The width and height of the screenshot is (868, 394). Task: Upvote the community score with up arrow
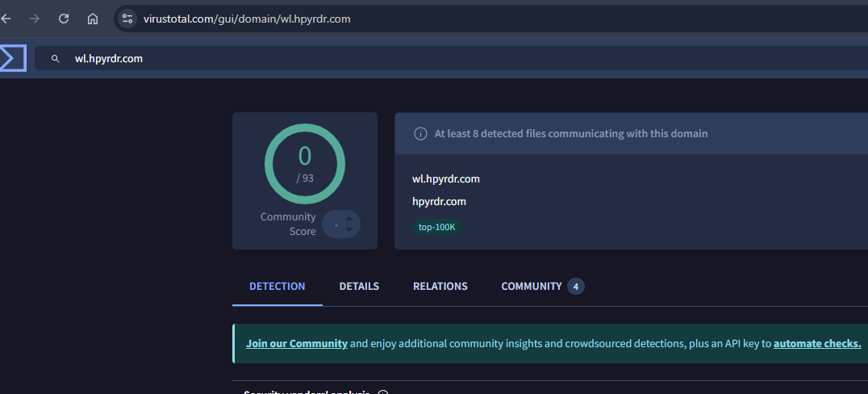click(x=348, y=218)
